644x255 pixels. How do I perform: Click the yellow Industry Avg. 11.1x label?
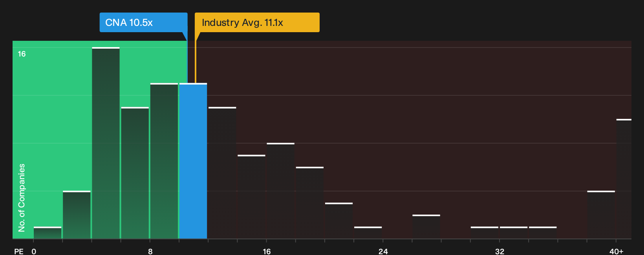[x=257, y=22]
